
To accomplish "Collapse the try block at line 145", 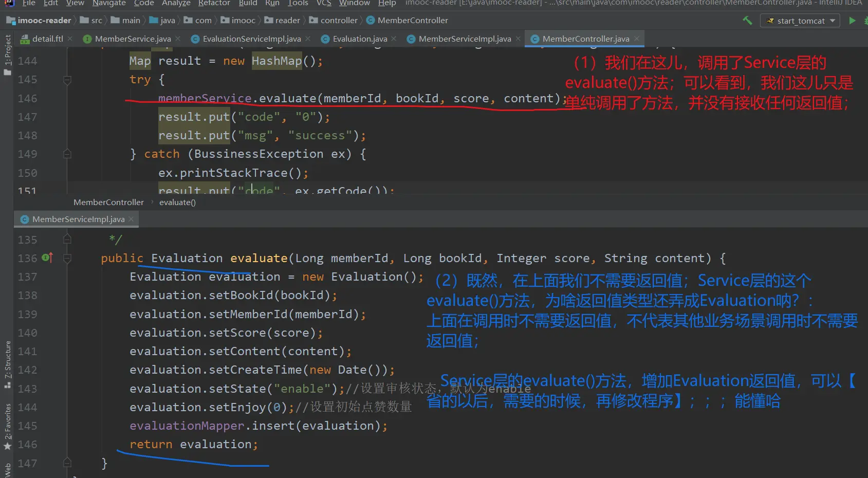I will pyautogui.click(x=67, y=80).
